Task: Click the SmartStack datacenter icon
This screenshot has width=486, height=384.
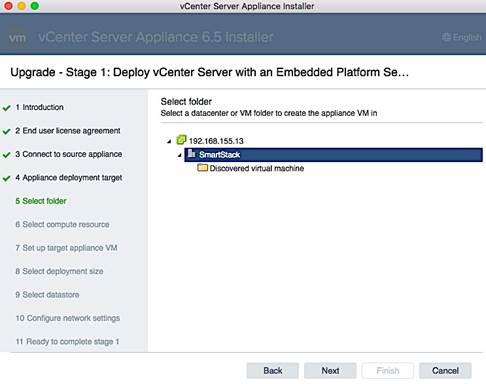Action: pyautogui.click(x=191, y=154)
